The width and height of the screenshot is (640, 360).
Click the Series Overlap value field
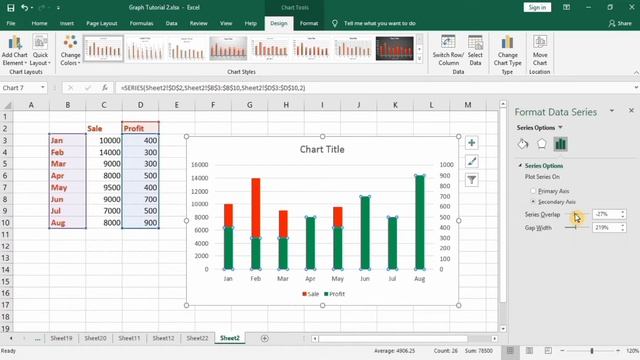coord(605,214)
